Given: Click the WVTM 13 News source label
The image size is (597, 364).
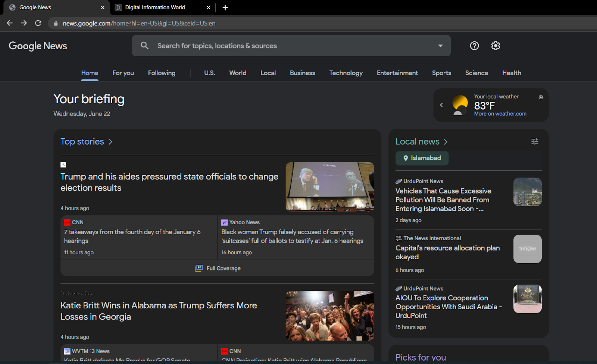Looking at the screenshot, I should point(91,351).
